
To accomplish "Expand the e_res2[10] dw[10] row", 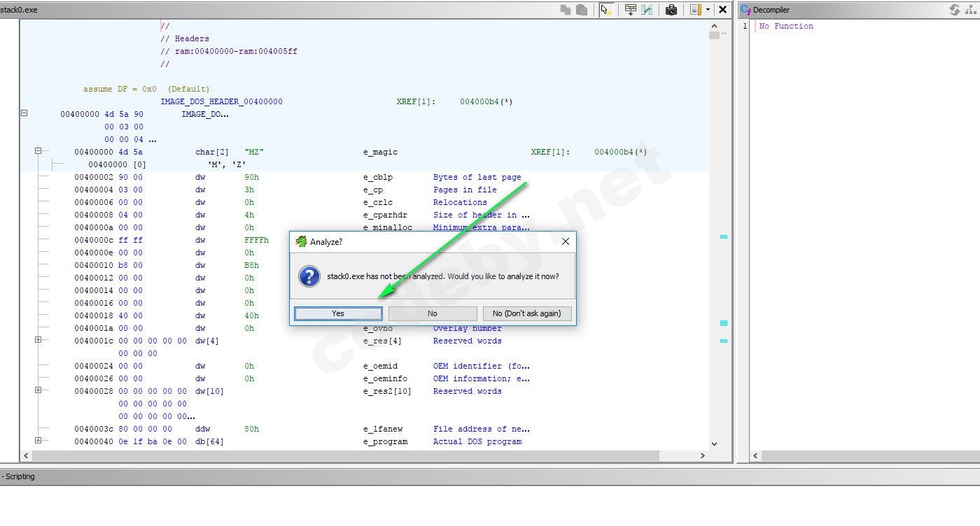I will [x=38, y=390].
